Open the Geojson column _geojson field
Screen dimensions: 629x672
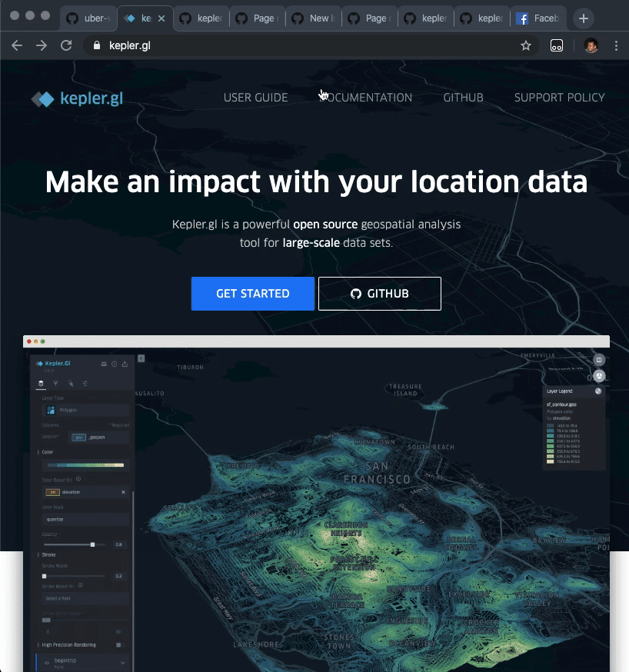[x=100, y=437]
